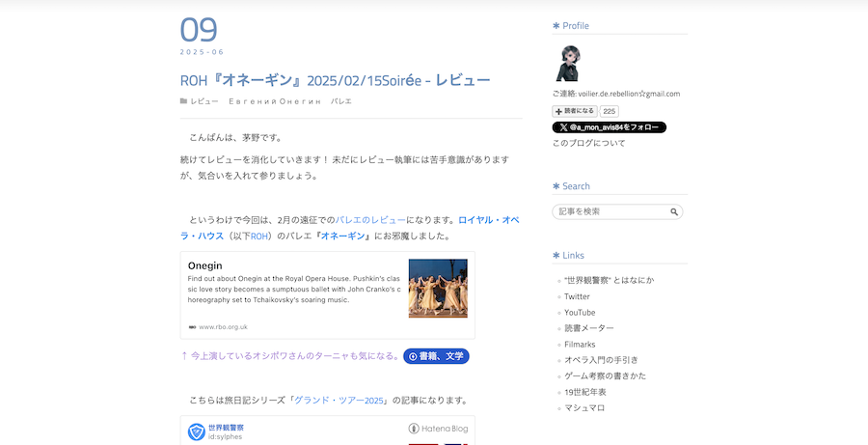
Task: Click the 225 subscriber count badge
Action: click(x=610, y=111)
